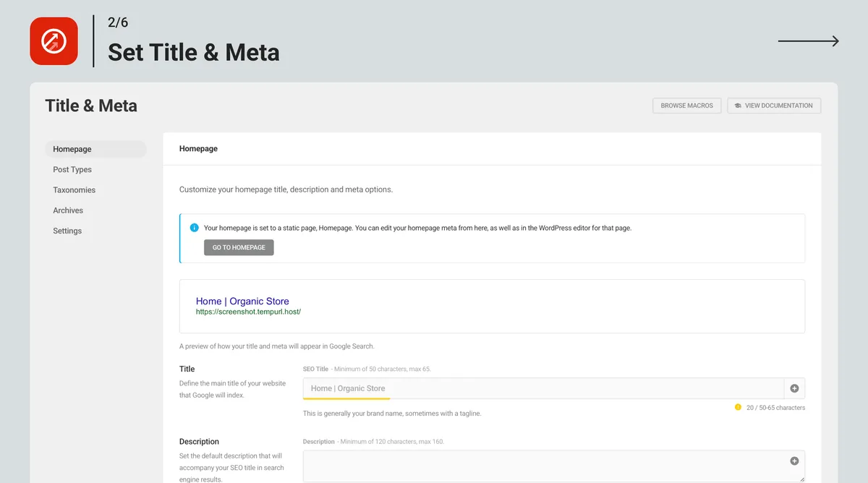The width and height of the screenshot is (868, 483).
Task: Switch to Taxonomies section
Action: (74, 189)
